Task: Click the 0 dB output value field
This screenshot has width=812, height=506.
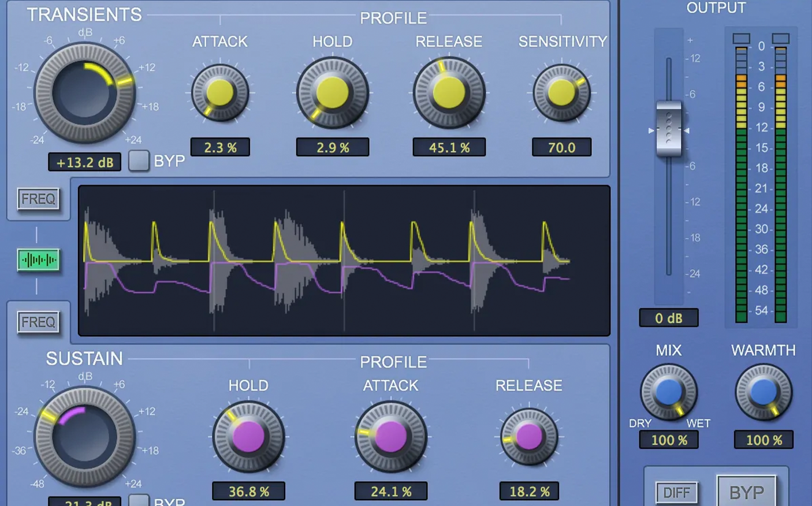Action: pos(669,318)
